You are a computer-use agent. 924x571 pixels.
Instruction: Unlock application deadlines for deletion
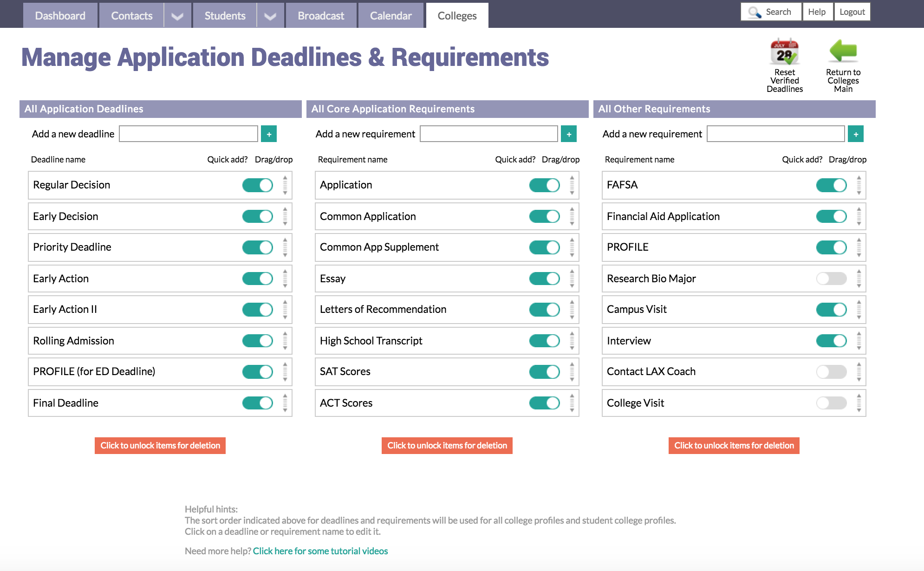point(160,446)
